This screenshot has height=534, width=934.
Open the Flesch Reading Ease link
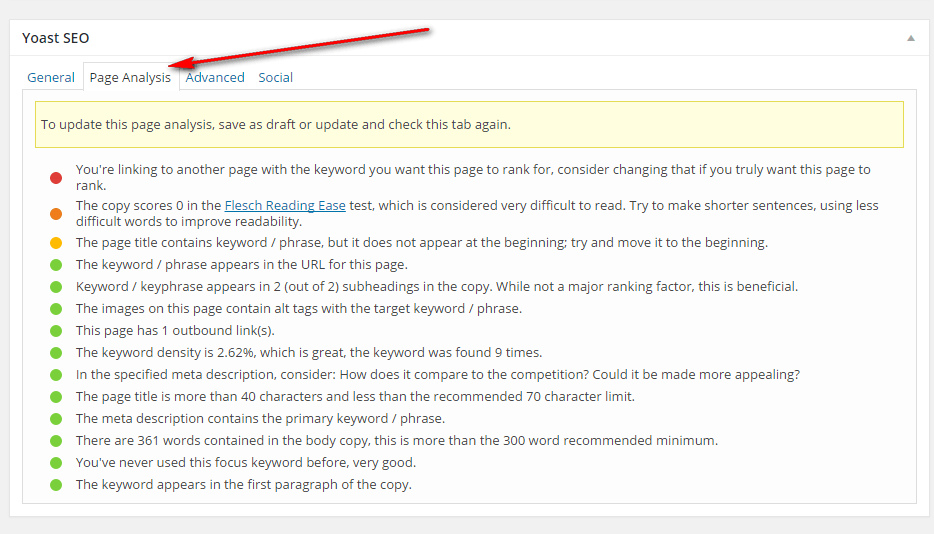pos(285,206)
